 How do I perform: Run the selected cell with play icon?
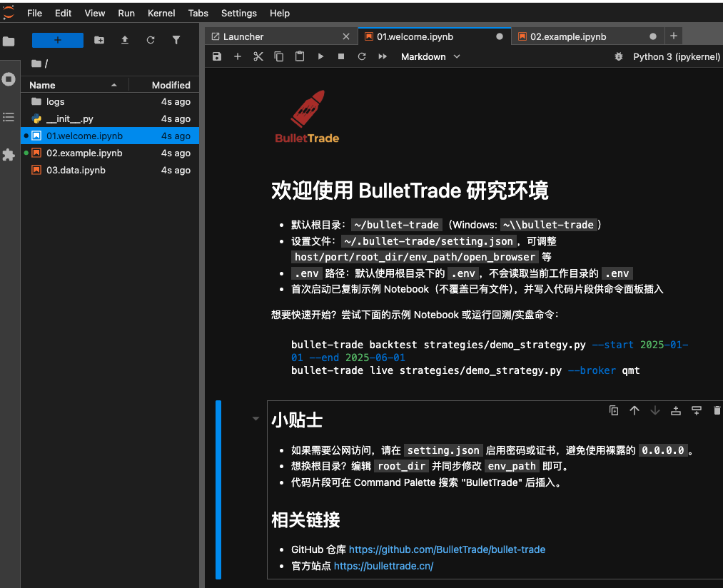point(320,56)
